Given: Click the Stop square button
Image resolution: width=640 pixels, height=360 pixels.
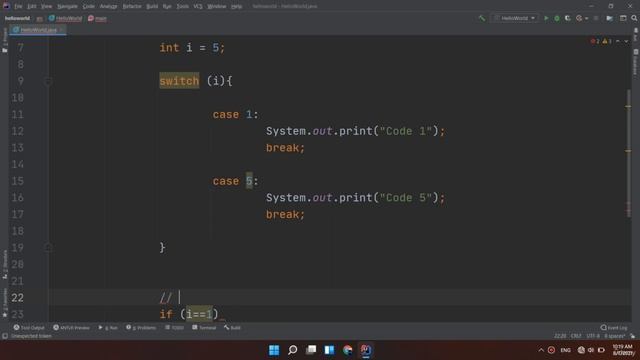Looking at the screenshot, I should [x=596, y=18].
